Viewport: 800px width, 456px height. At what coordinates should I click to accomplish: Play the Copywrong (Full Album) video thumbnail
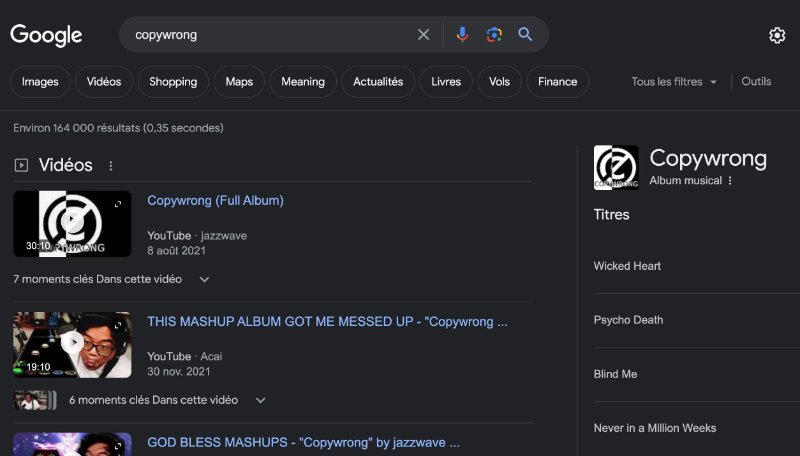72,224
